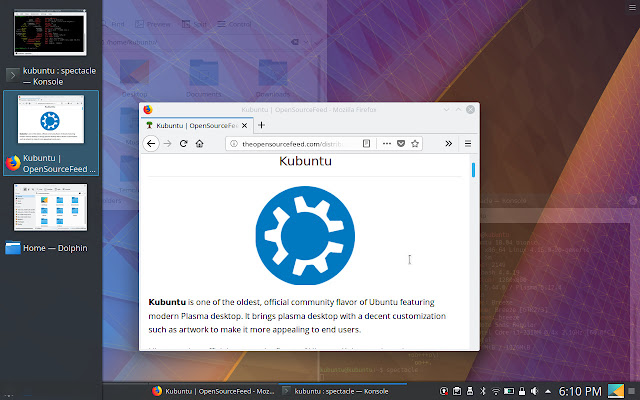Click the theopensourcefeed.com address bar

point(293,144)
